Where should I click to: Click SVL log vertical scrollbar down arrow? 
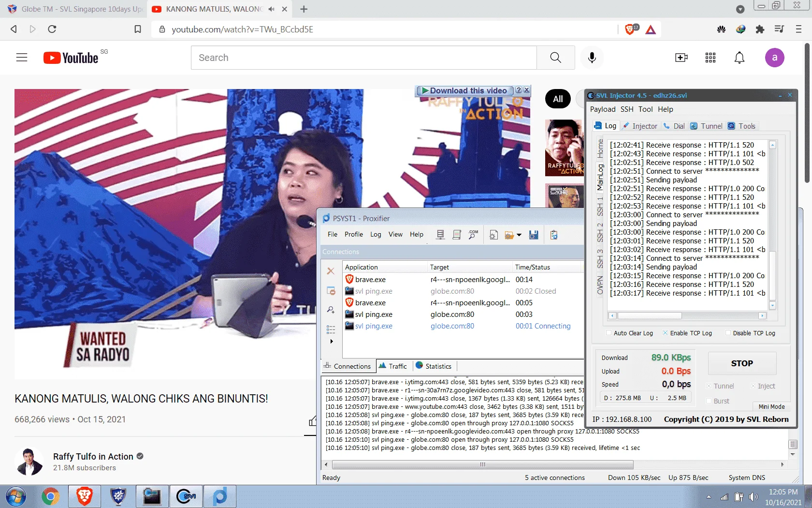[x=772, y=306]
